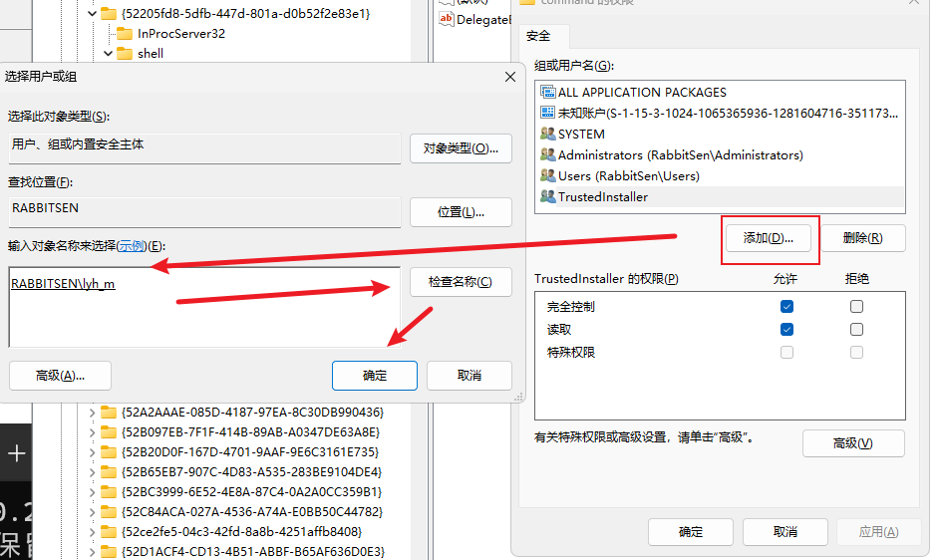
Task: Select {52205fd8-5dfb-447d-801a-d0b52f2e83e1} key
Action: [x=245, y=13]
